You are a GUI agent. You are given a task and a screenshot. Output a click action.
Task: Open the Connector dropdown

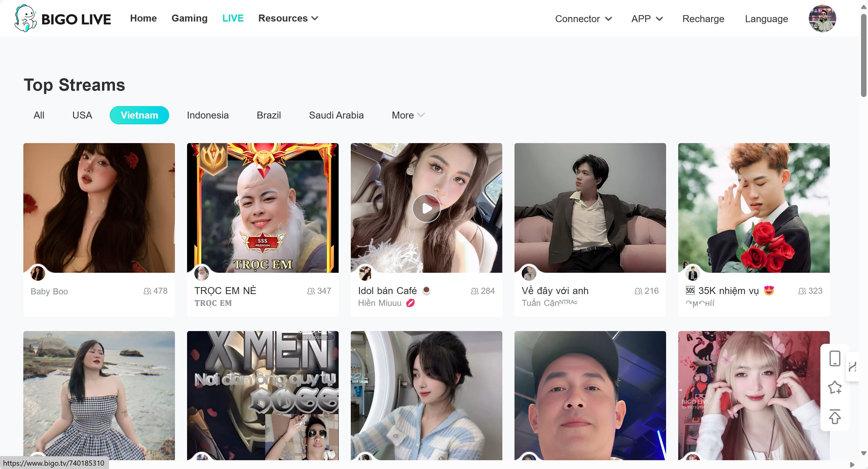[x=583, y=19]
